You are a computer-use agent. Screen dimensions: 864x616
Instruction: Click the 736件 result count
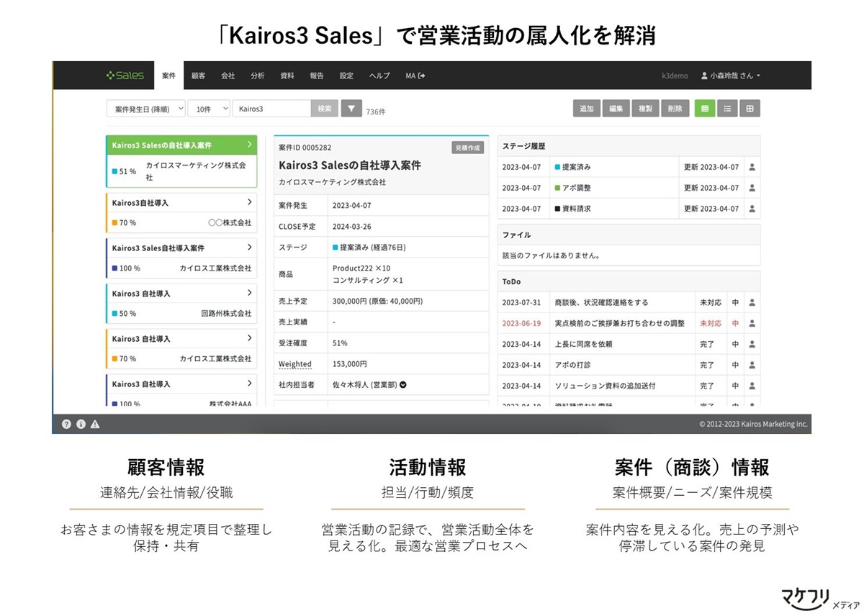376,112
